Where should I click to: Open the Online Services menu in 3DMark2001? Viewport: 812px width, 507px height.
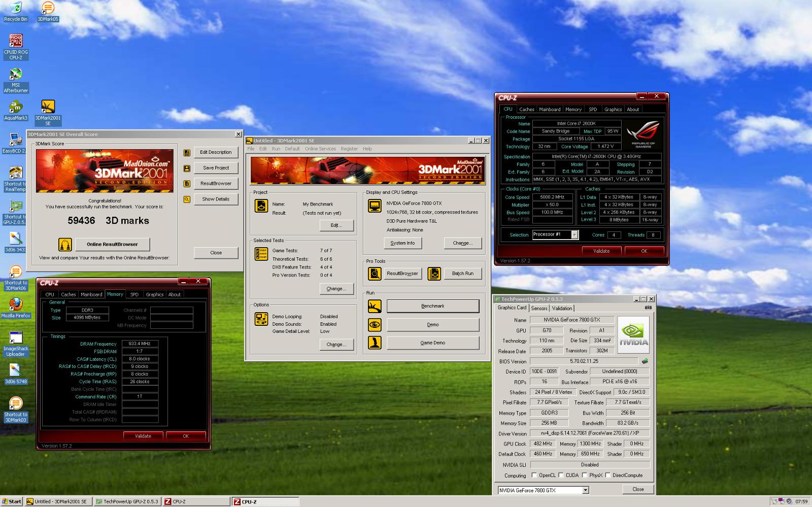[x=320, y=149]
